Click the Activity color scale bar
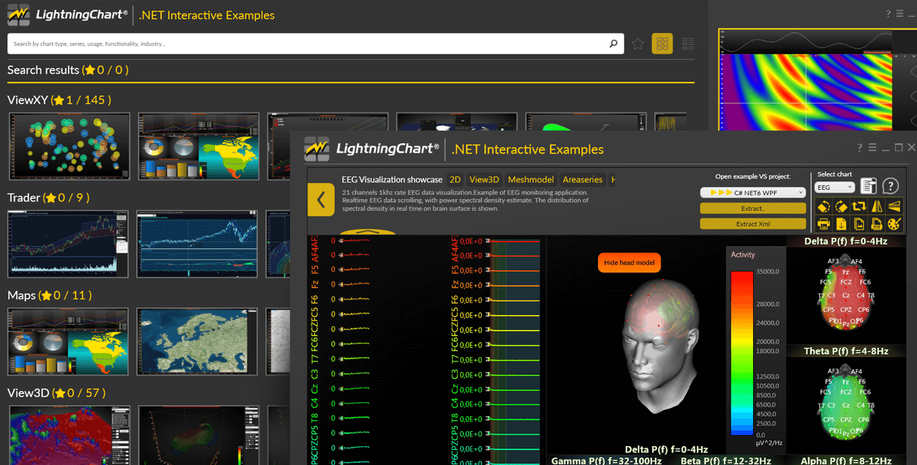The width and height of the screenshot is (917, 465). (742, 353)
